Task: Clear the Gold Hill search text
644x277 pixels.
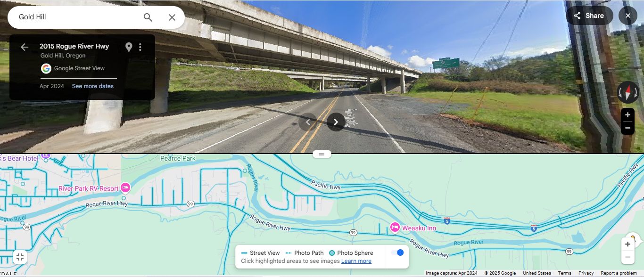Action: [172, 17]
